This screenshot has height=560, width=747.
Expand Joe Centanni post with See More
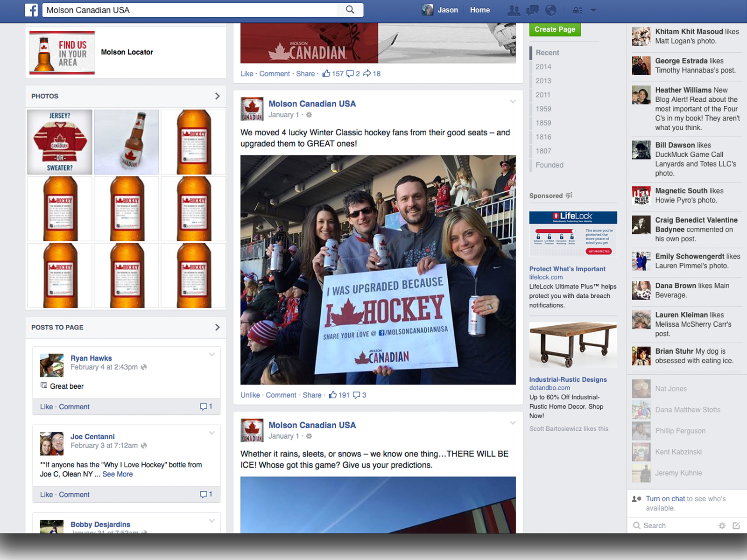118,474
